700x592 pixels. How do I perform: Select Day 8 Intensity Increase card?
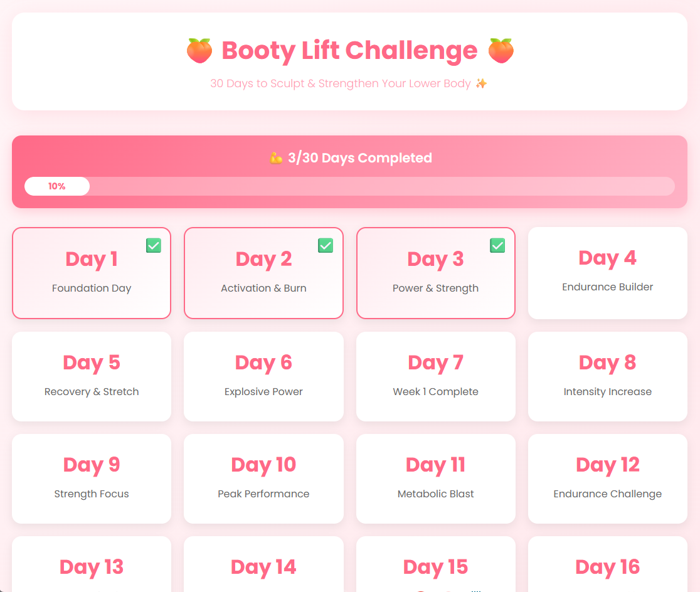click(x=607, y=376)
